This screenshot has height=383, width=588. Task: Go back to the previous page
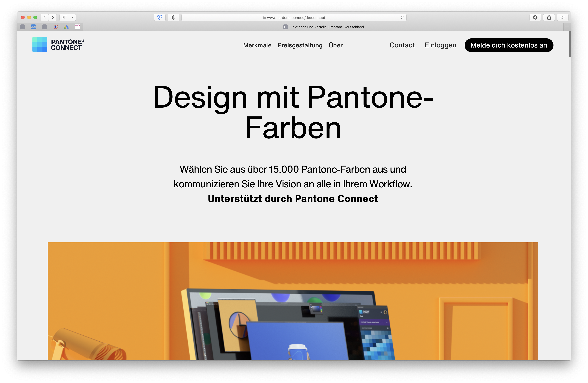coord(45,17)
